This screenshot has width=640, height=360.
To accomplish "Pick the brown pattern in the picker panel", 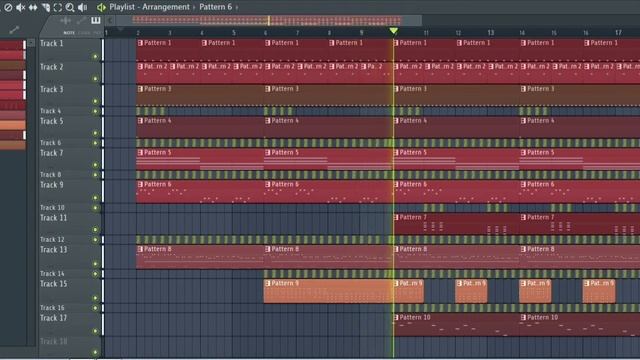I will point(12,65).
